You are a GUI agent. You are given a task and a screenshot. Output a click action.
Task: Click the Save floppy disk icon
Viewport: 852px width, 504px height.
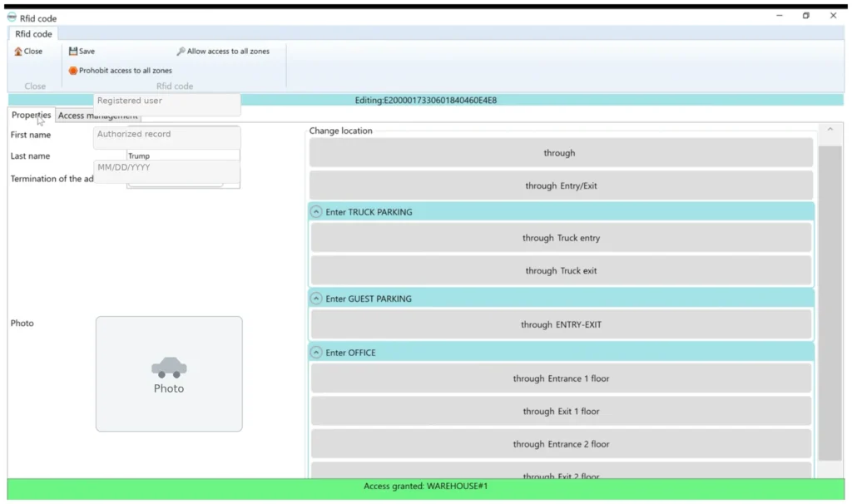(73, 51)
